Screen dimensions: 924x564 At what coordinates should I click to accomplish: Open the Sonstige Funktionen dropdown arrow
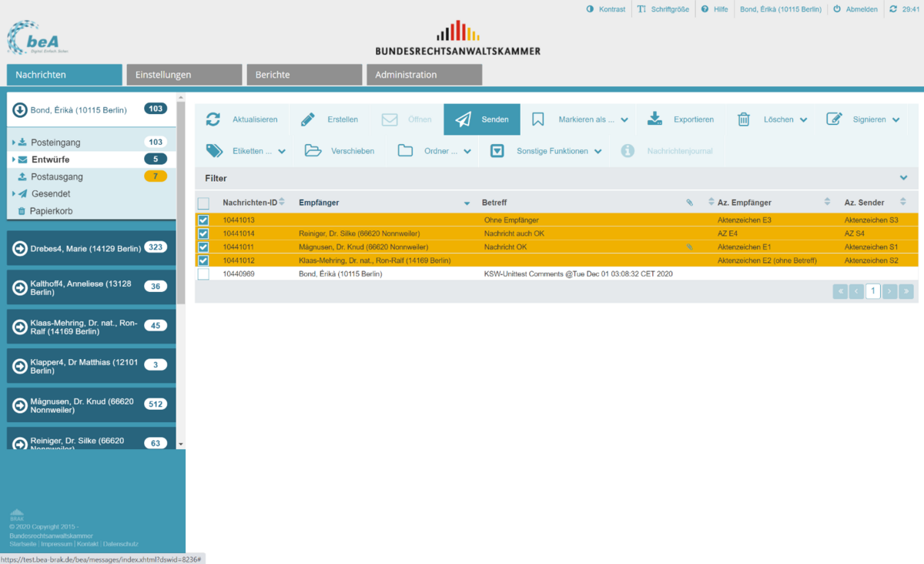(x=598, y=152)
